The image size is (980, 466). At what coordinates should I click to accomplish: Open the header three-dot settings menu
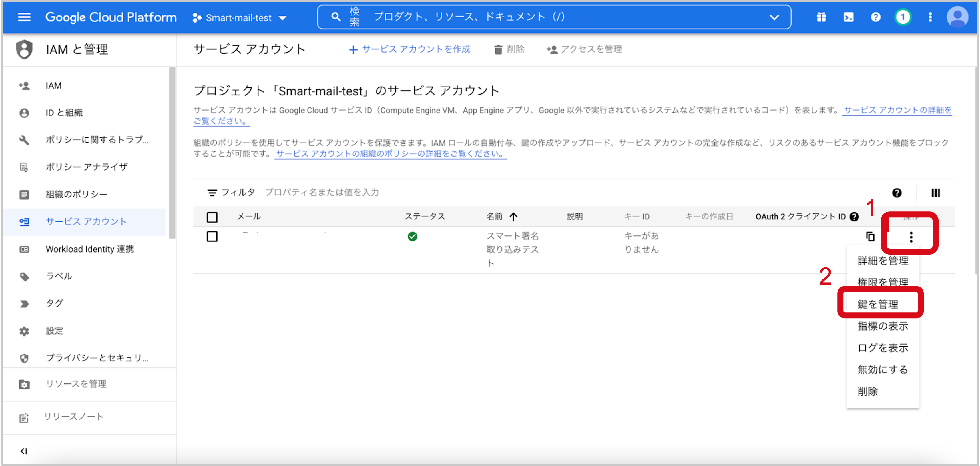click(x=930, y=17)
